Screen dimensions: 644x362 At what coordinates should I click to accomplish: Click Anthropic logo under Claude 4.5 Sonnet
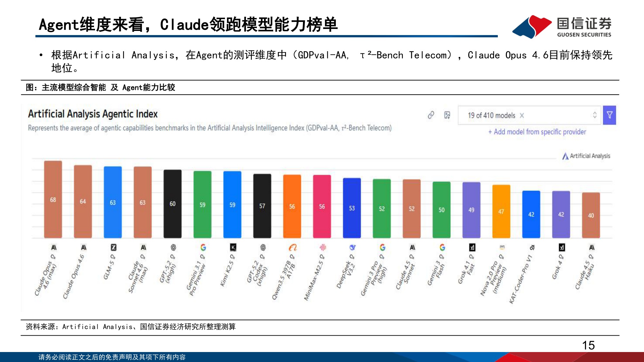tap(412, 247)
